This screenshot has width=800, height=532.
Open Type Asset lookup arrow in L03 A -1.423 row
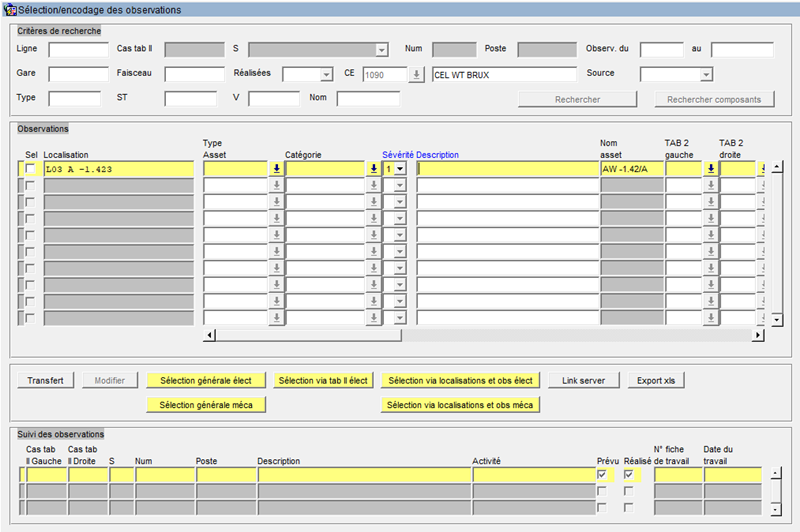click(277, 169)
